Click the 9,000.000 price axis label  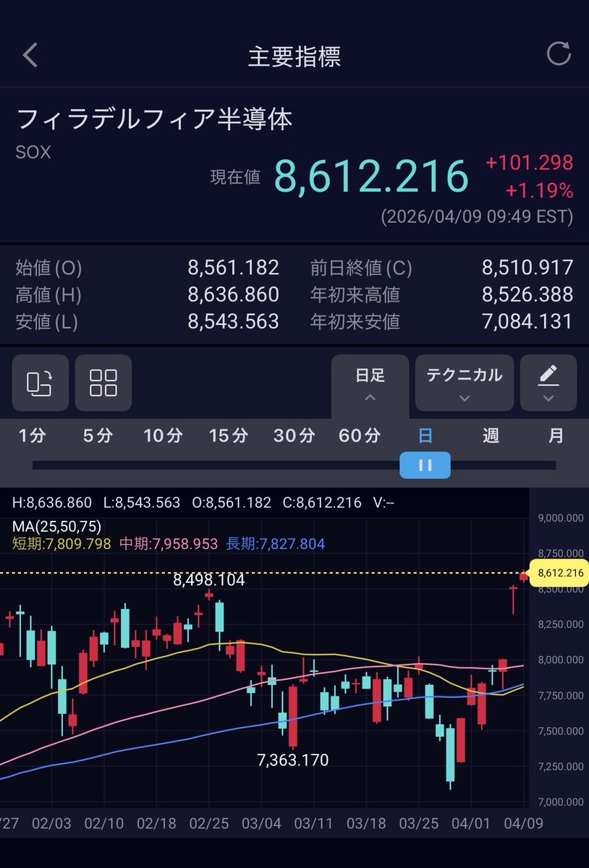tap(561, 517)
